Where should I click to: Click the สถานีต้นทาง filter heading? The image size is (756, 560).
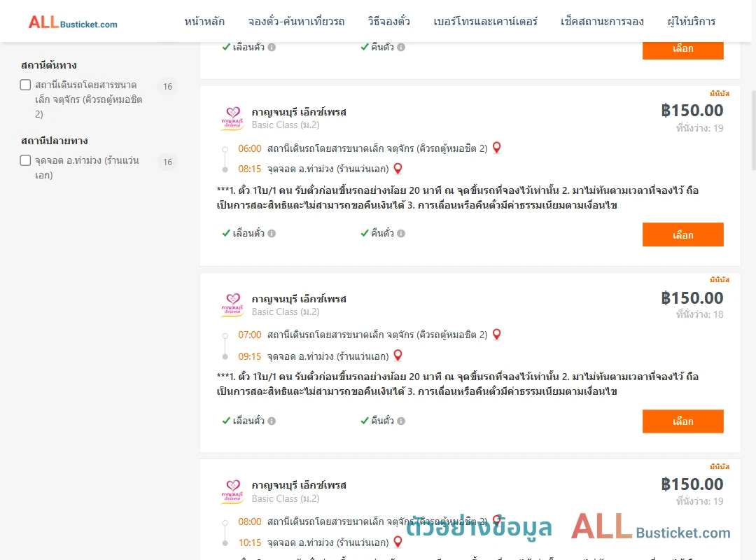pos(49,65)
